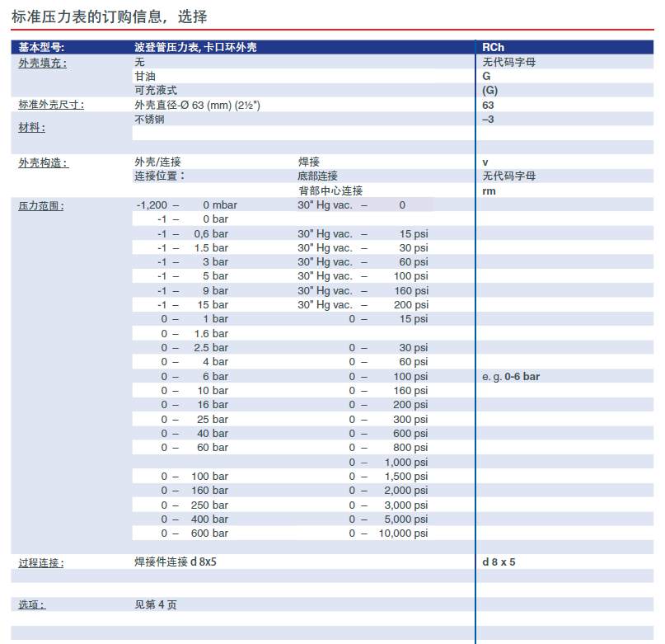Click the underlined 标准外壳尺寸 label
The height and width of the screenshot is (644, 665).
51,106
